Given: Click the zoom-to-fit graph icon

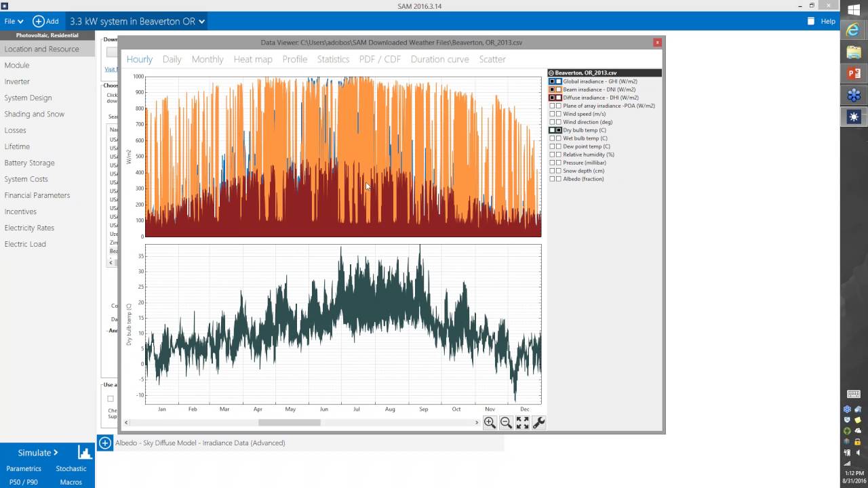Looking at the screenshot, I should pos(522,423).
